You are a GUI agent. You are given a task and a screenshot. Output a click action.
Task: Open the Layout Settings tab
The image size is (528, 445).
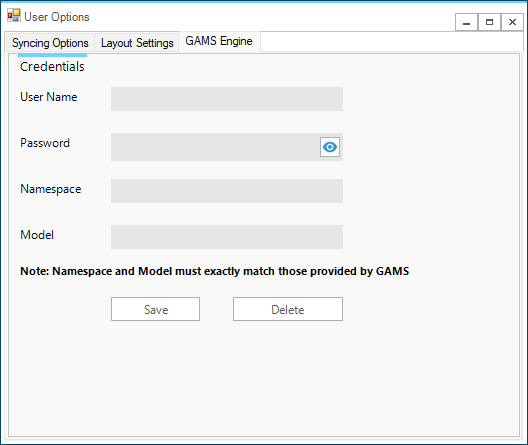click(137, 43)
